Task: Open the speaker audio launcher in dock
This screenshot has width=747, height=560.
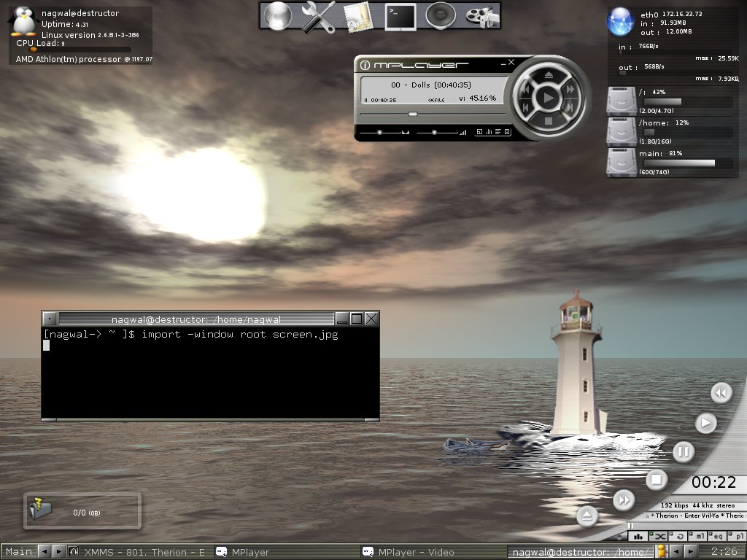Action: 440,16
